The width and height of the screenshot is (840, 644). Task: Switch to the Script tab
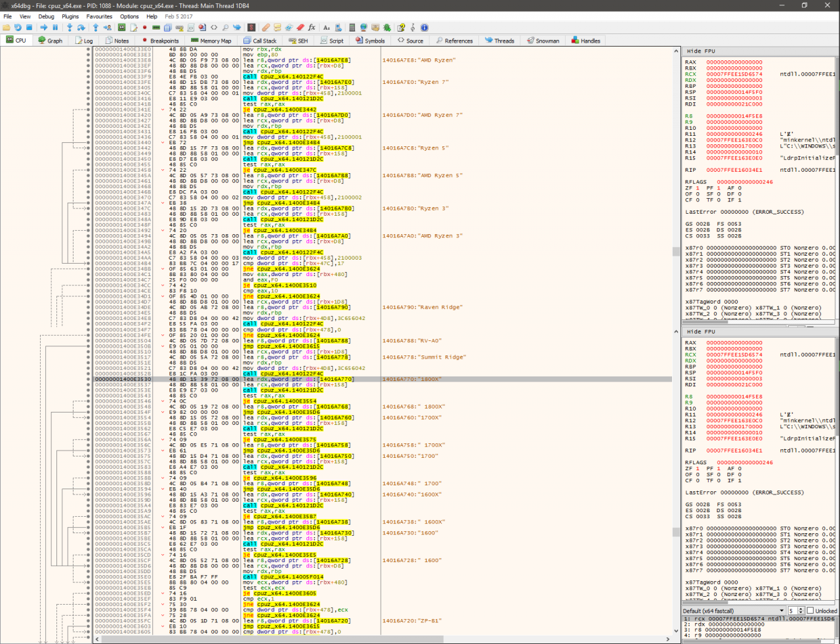(332, 41)
